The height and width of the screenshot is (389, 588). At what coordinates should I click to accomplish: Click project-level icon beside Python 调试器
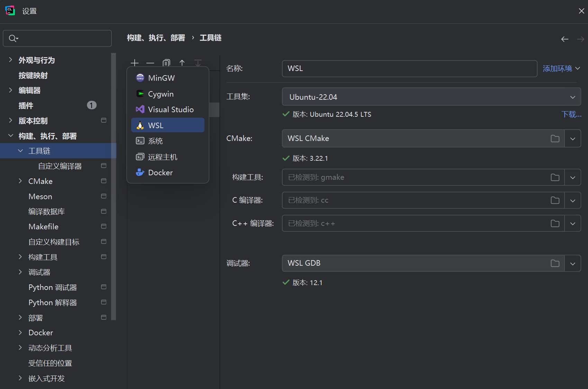(103, 287)
